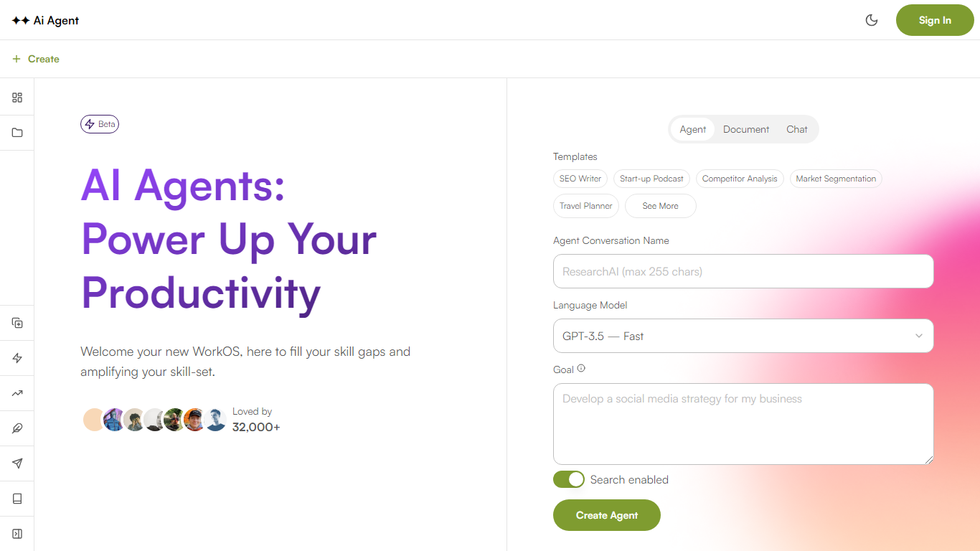Switch to the Chat tab
This screenshot has height=551, width=980.
pos(796,129)
